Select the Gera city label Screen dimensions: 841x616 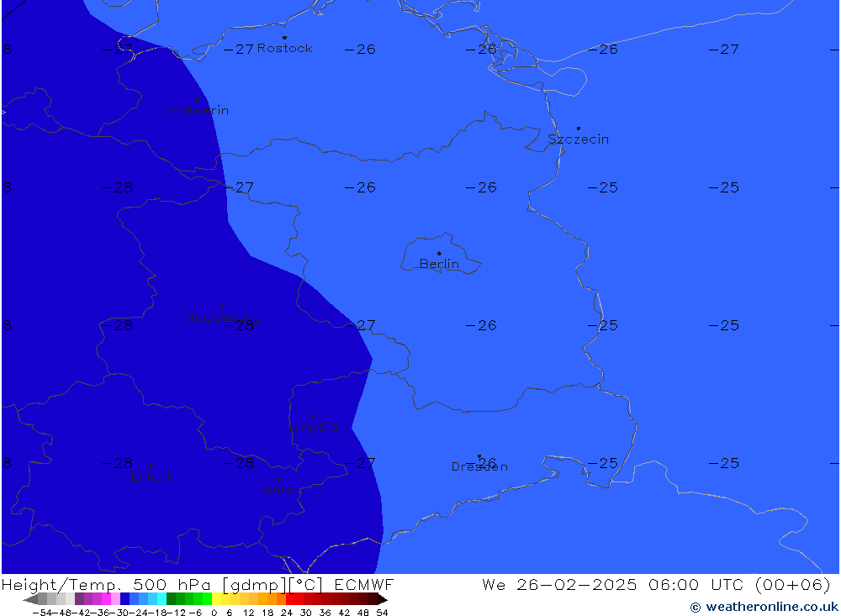(x=278, y=489)
